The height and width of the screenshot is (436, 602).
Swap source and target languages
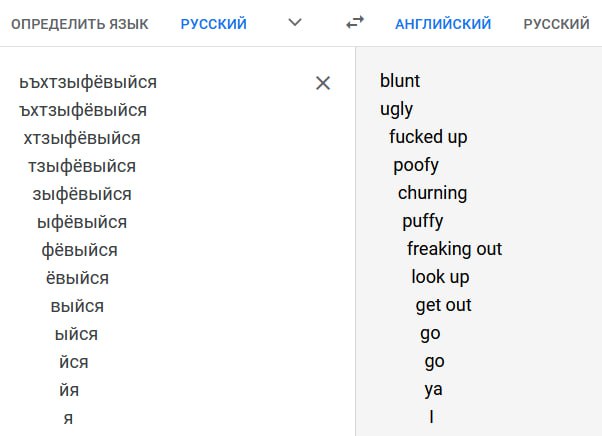click(355, 23)
